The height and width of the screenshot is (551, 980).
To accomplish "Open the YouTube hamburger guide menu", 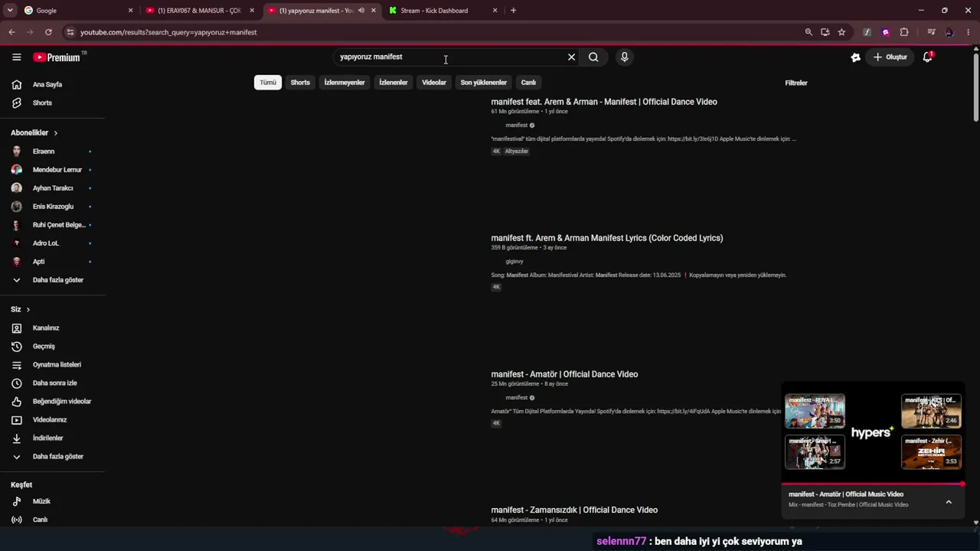I will click(x=17, y=57).
